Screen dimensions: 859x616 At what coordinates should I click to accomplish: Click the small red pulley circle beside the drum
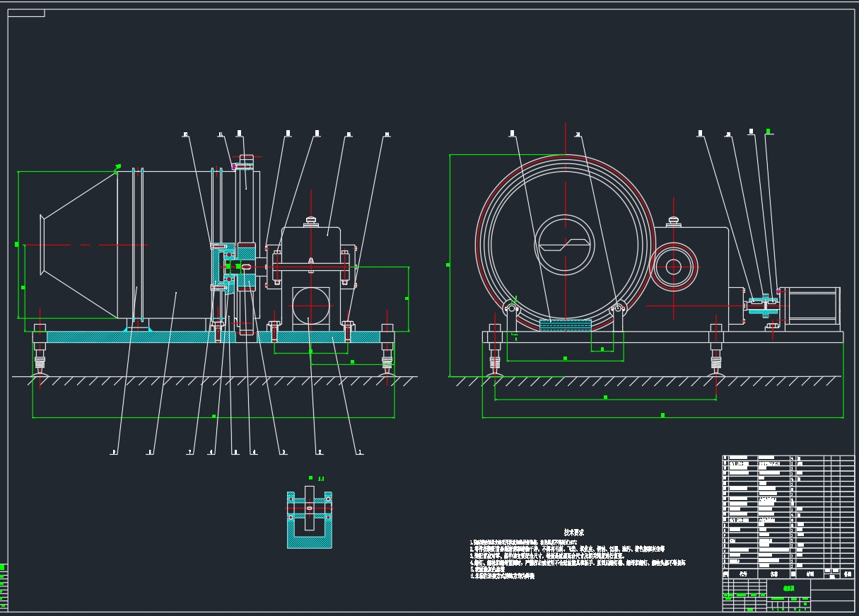click(x=674, y=267)
